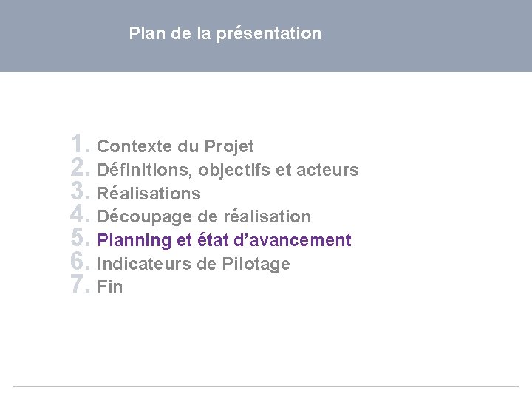
Task: Click the large gray number 1
Action: (79, 143)
